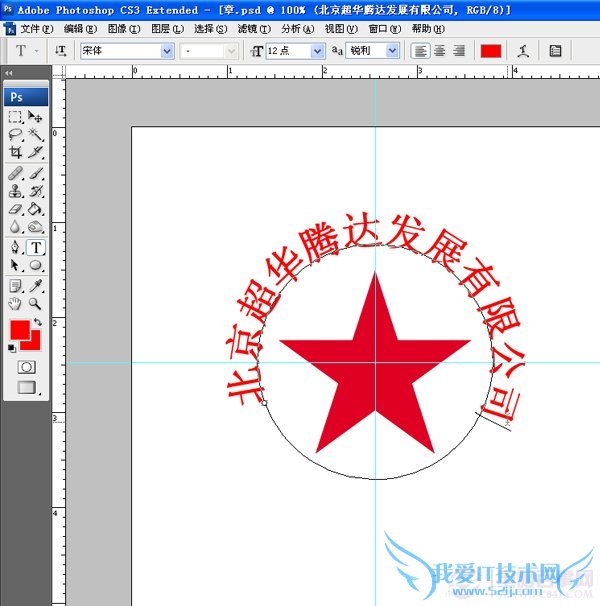Select the Rectangular Marquee tool

point(15,117)
